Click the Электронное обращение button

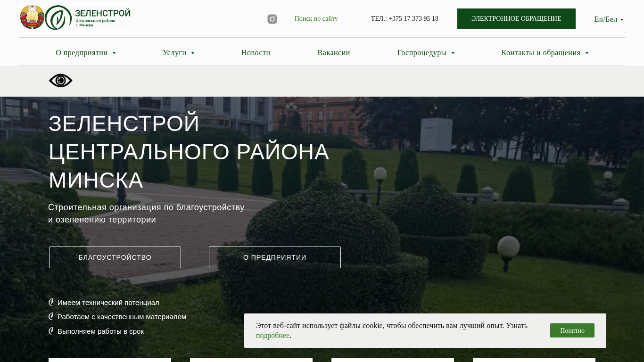coord(516,19)
